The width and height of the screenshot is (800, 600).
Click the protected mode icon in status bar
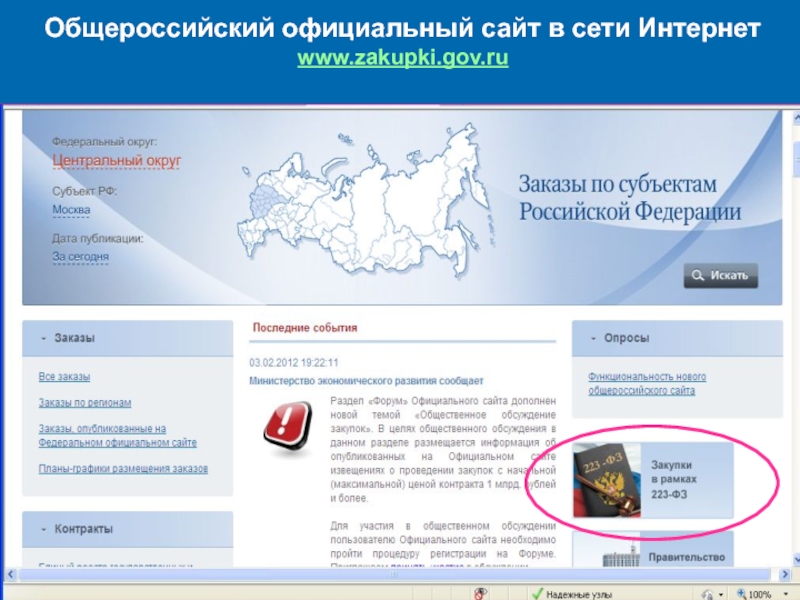click(x=707, y=594)
